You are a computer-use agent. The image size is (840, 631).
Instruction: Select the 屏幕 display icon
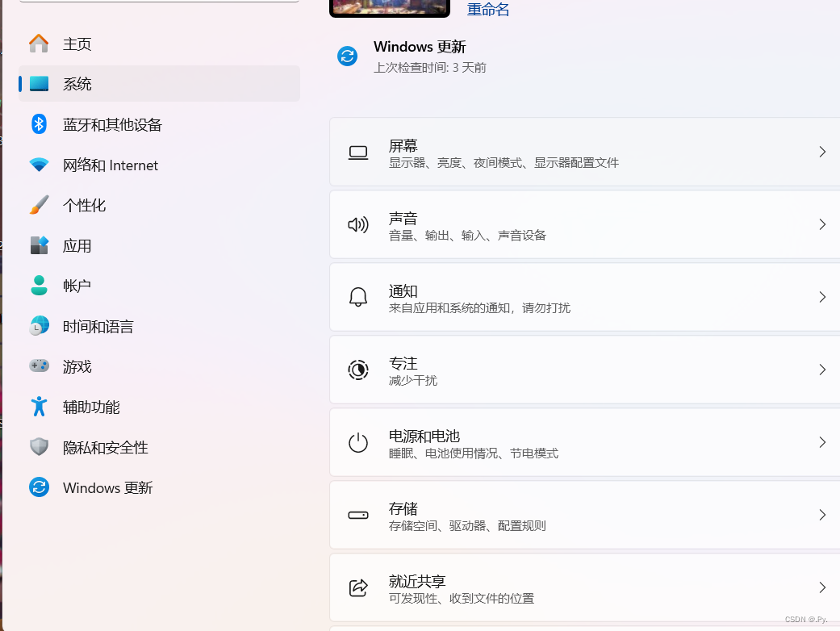click(x=358, y=152)
